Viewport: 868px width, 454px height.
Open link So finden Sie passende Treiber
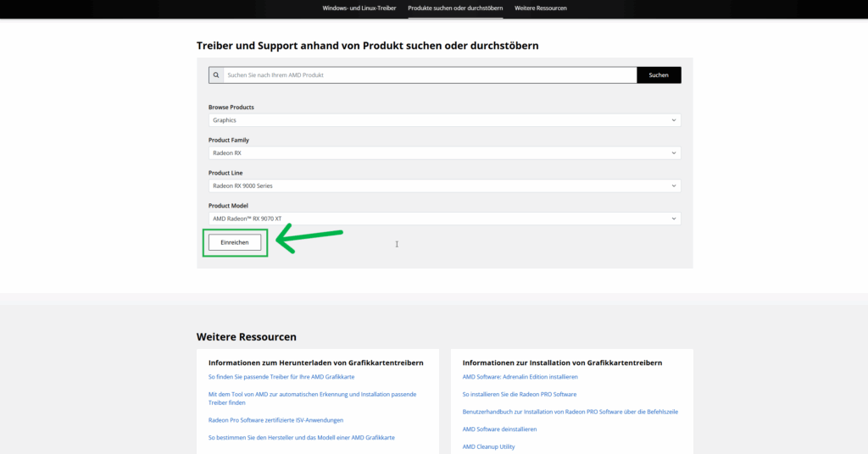click(x=281, y=377)
